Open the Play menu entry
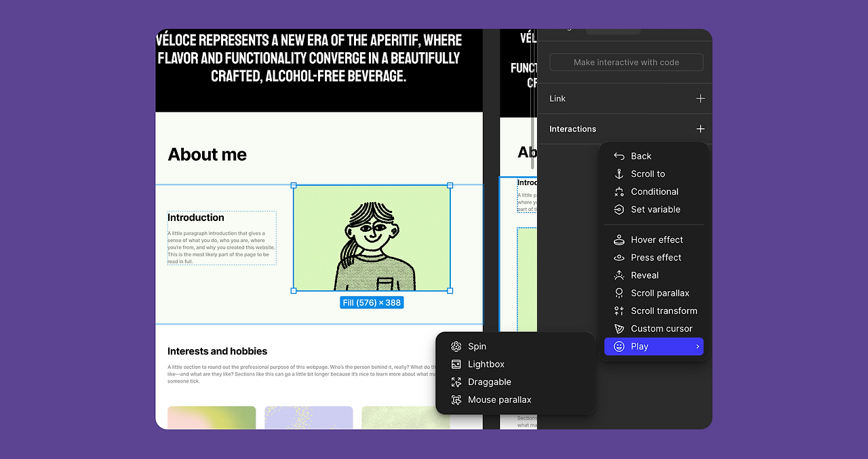 pos(654,346)
